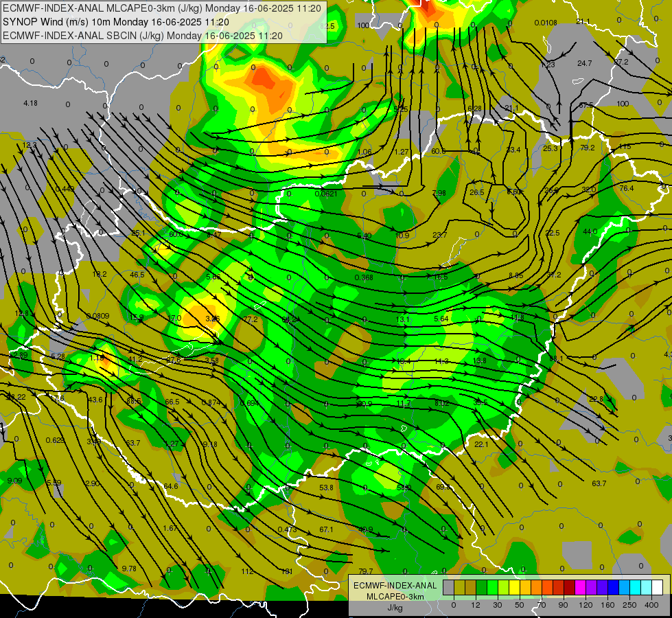The height and width of the screenshot is (618, 672).
Task: Click the dark red swatch in legend
Action: (570, 588)
